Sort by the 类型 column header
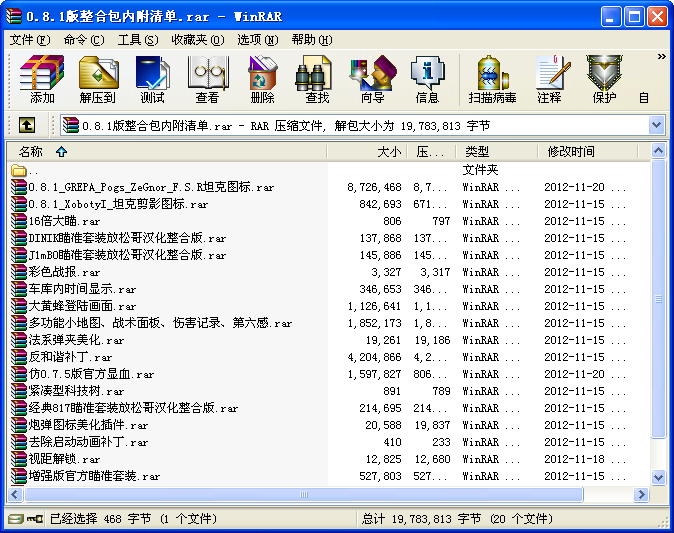 coord(497,152)
